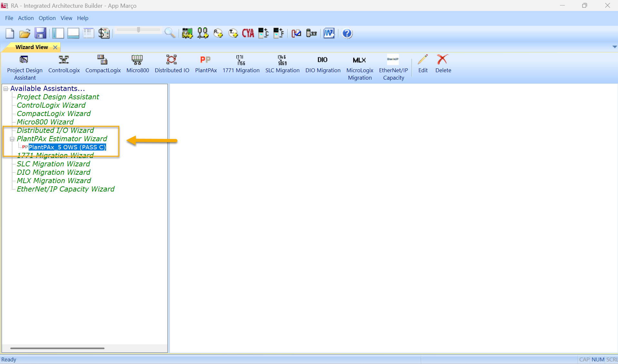Select ControlLogix Wizard in tree

pos(51,105)
